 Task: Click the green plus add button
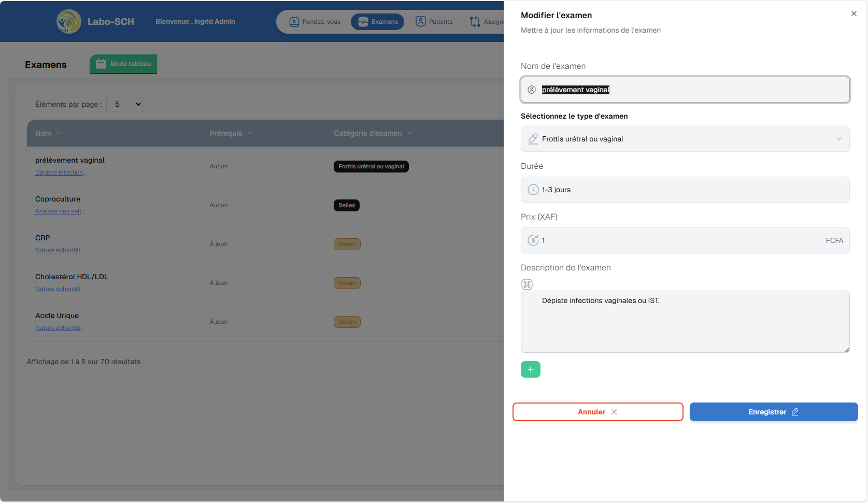point(530,369)
